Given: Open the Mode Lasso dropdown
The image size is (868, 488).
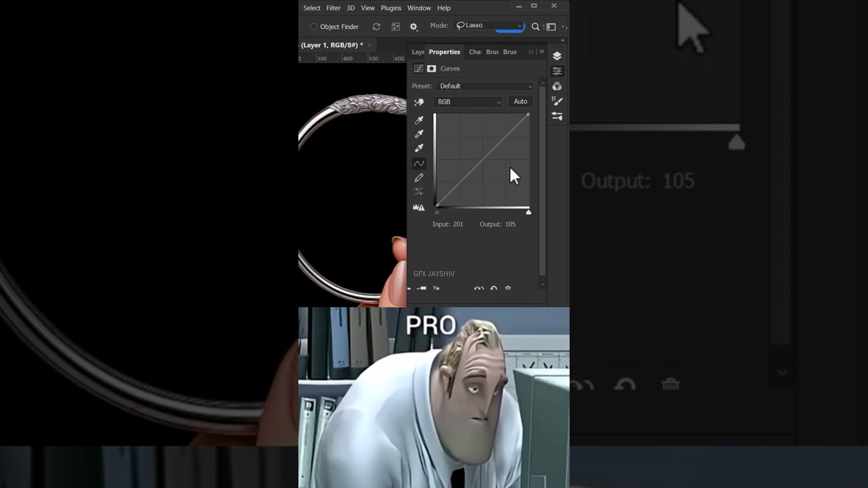Looking at the screenshot, I should click(x=490, y=26).
